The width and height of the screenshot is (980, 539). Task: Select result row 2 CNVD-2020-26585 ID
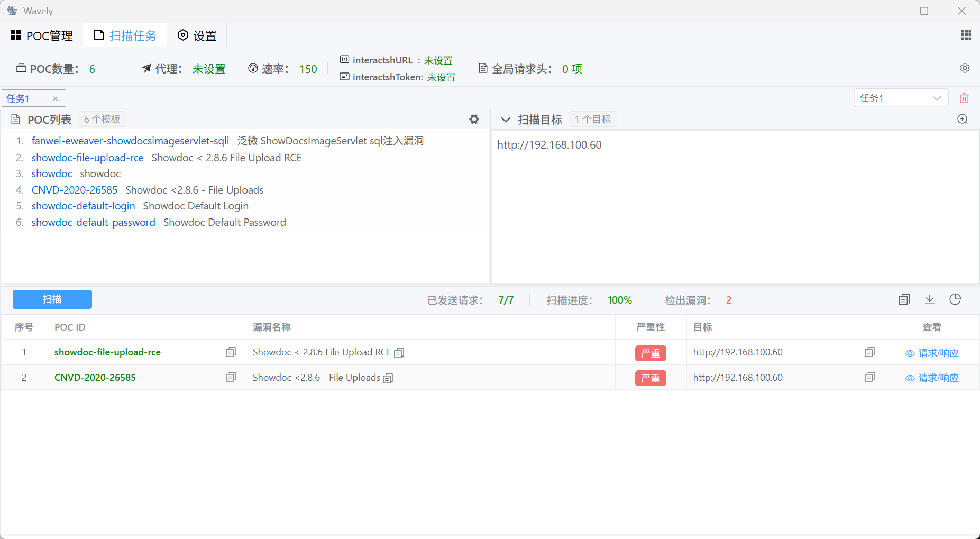(95, 377)
